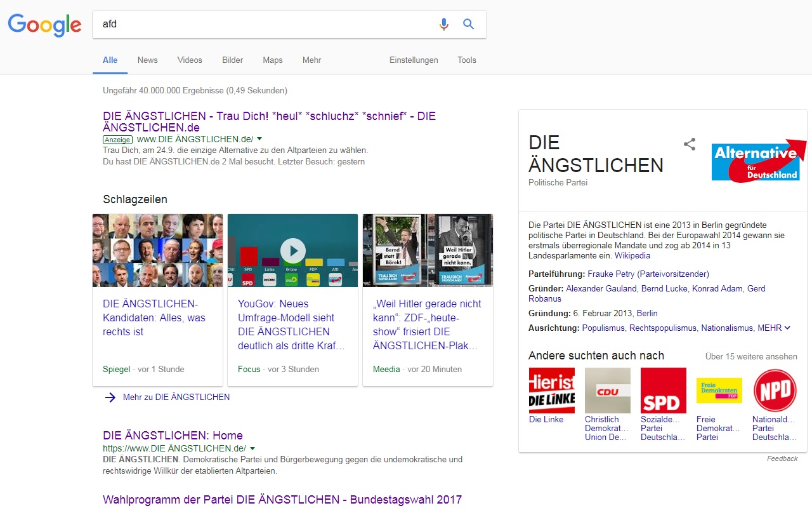The width and height of the screenshot is (812, 508).
Task: Click the share icon in knowledge panel
Action: (690, 144)
